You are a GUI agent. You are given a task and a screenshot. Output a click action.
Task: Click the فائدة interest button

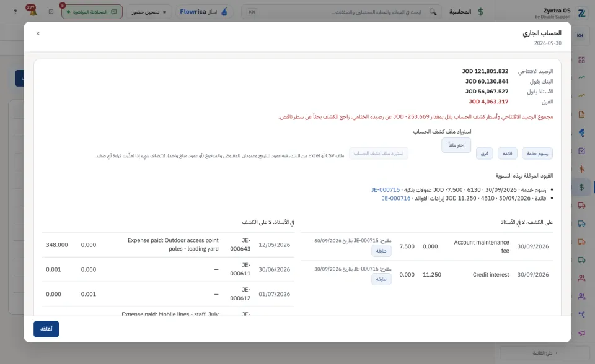508,153
